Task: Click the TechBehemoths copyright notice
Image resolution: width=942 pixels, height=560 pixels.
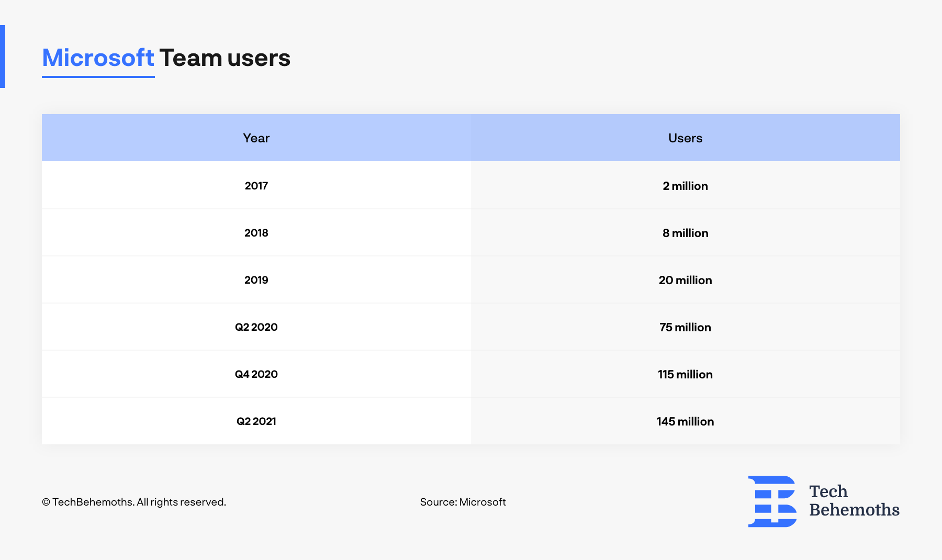Action: 134,502
